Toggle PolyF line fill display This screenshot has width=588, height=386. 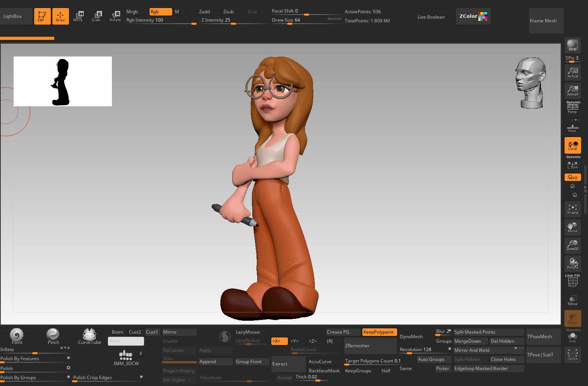(572, 282)
